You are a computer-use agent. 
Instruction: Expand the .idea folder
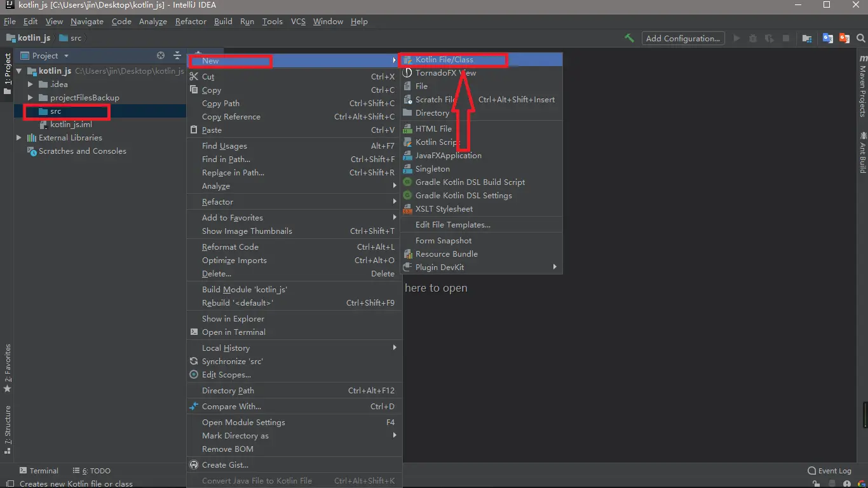click(x=30, y=85)
